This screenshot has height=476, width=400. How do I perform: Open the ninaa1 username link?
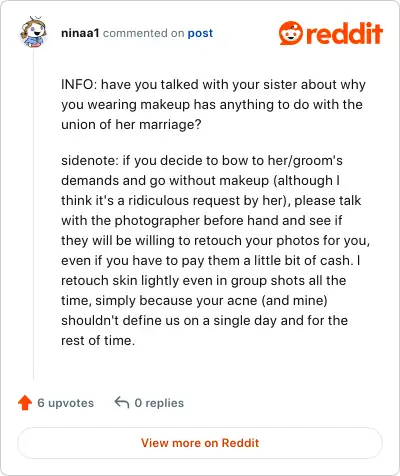[80, 33]
